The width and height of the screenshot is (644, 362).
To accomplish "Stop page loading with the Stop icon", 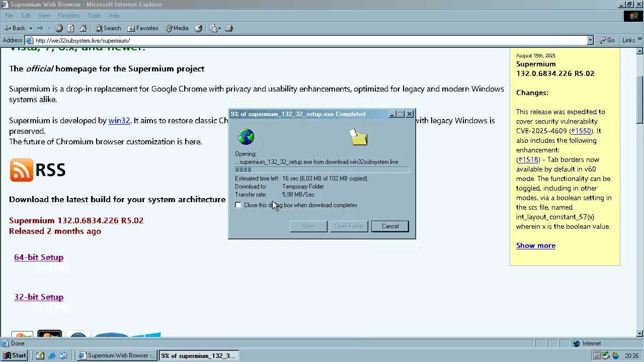I will (59, 28).
